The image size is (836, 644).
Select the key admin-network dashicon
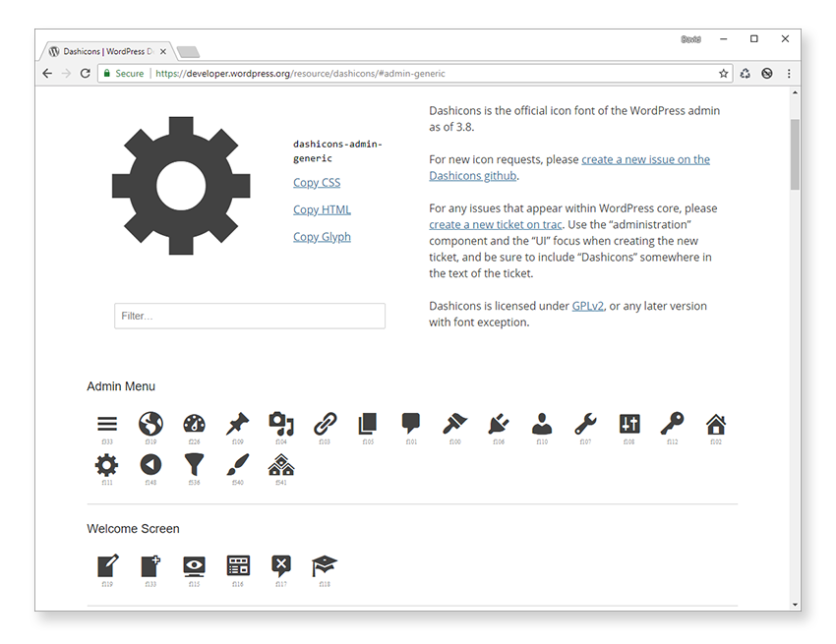pyautogui.click(x=673, y=424)
